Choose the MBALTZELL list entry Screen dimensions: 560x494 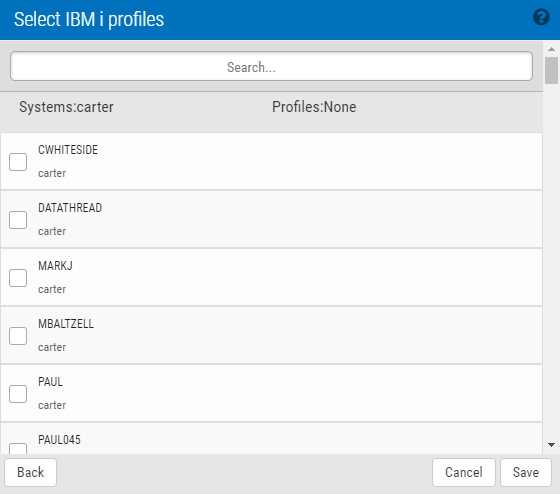[x=271, y=335]
